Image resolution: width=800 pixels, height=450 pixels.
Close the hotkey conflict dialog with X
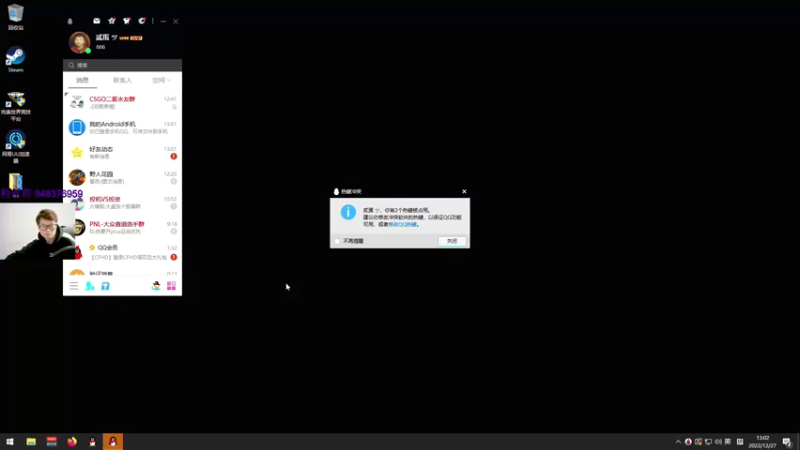[x=464, y=191]
